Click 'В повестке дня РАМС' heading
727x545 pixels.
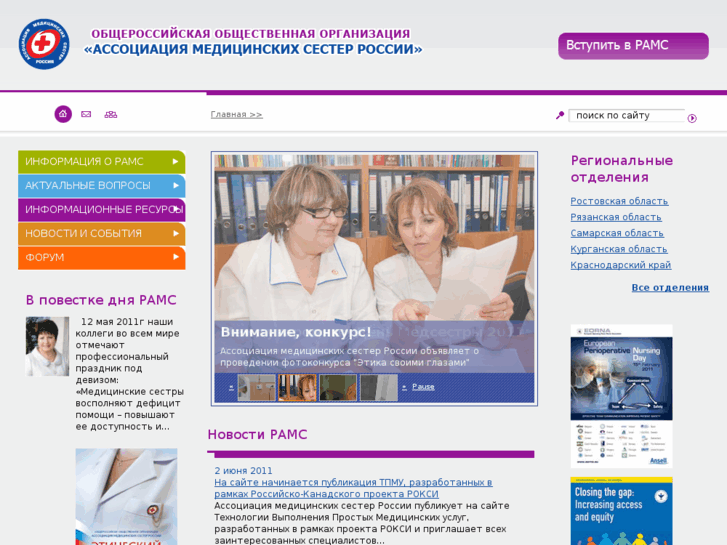click(101, 300)
